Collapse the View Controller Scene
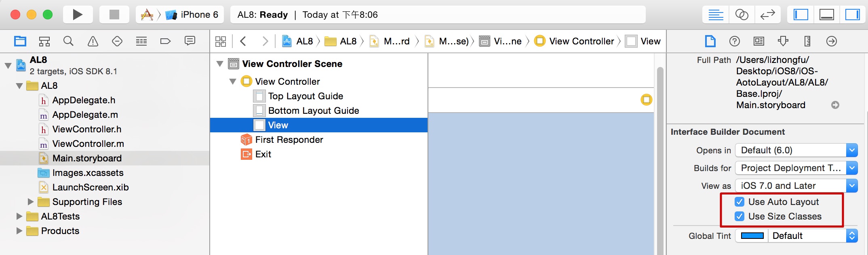 220,64
